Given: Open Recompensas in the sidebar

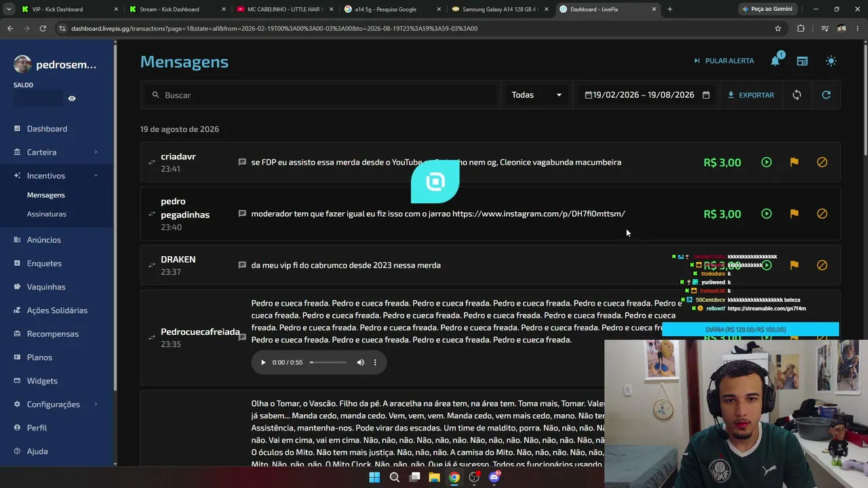Looking at the screenshot, I should click(53, 334).
